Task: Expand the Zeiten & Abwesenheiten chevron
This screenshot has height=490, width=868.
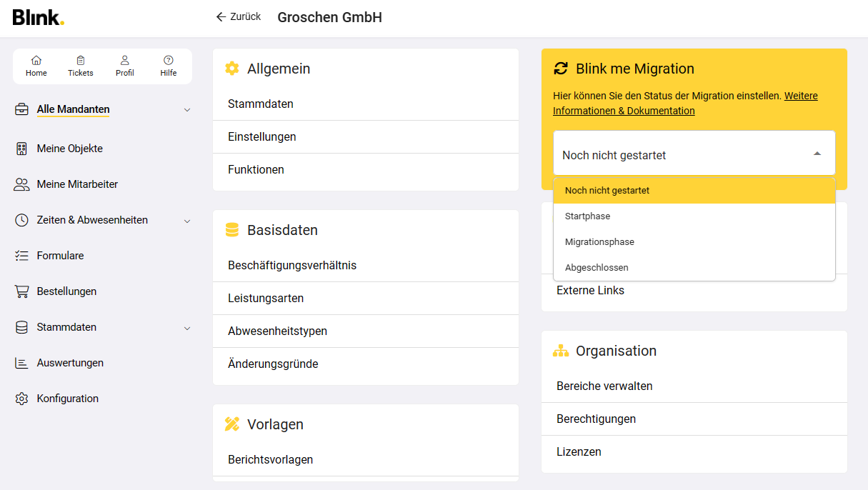Action: pyautogui.click(x=187, y=221)
